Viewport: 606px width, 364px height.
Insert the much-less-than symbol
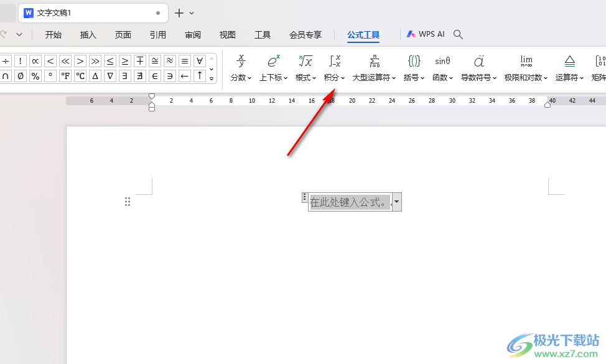pos(65,61)
